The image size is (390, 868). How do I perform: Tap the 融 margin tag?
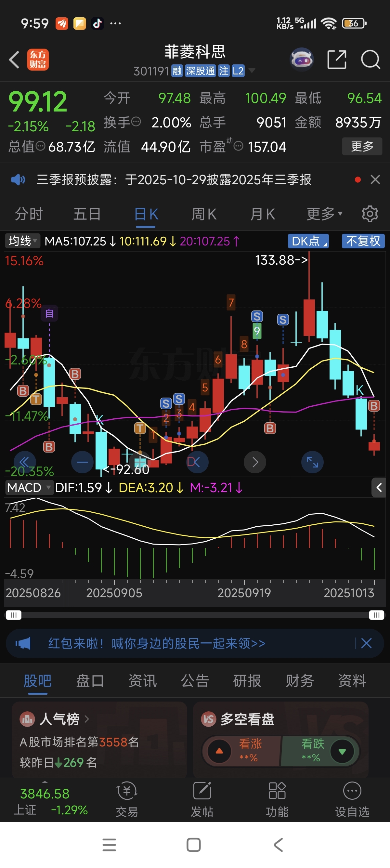pos(177,71)
